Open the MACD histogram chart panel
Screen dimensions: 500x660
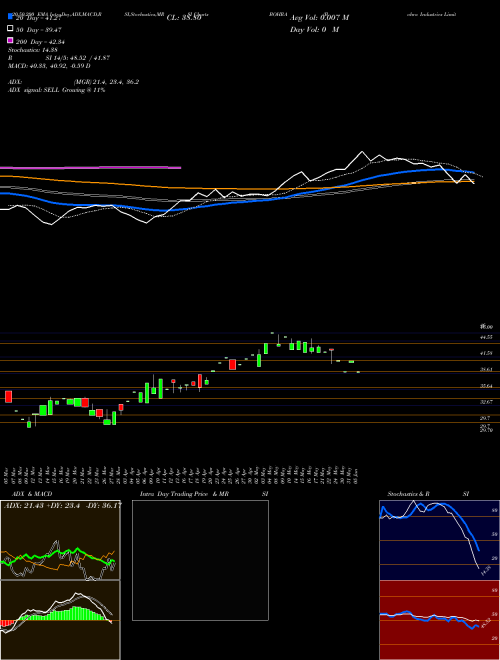pos(60,620)
